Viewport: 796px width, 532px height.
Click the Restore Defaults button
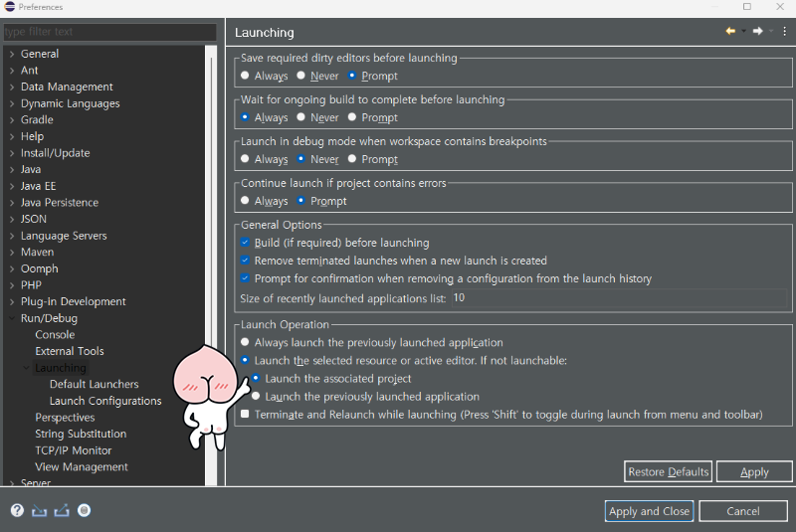668,471
